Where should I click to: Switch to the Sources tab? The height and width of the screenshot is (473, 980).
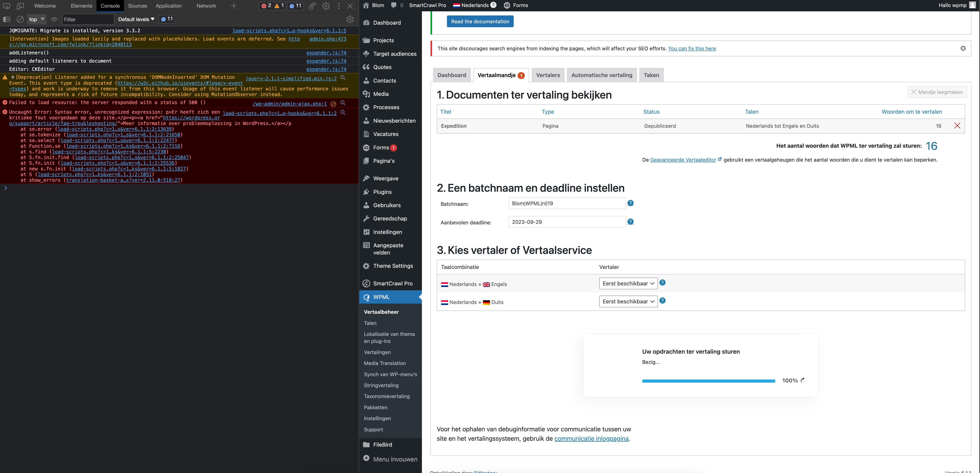137,6
